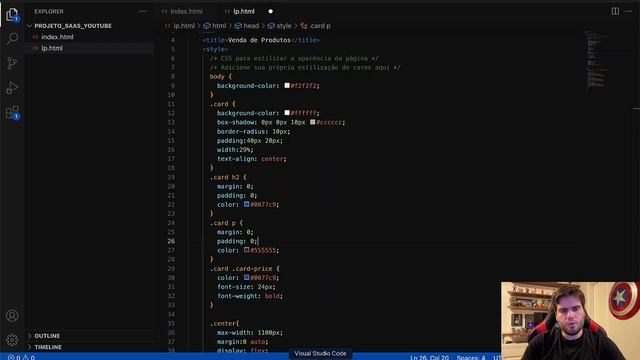The image size is (640, 360).
Task: Open the Explorer view in activity bar
Action: tap(12, 15)
